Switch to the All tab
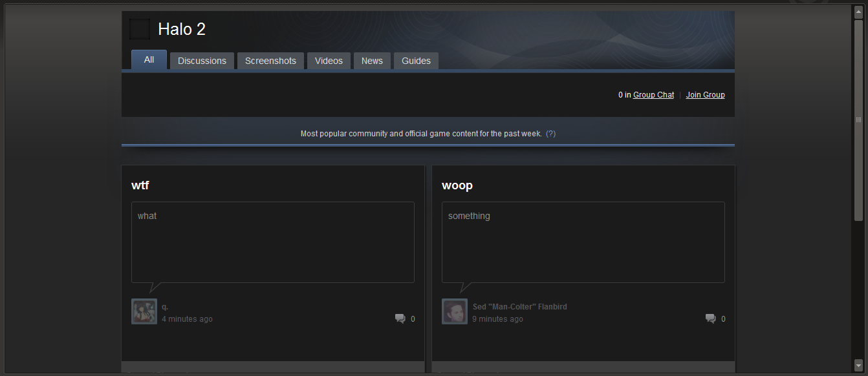 [149, 59]
